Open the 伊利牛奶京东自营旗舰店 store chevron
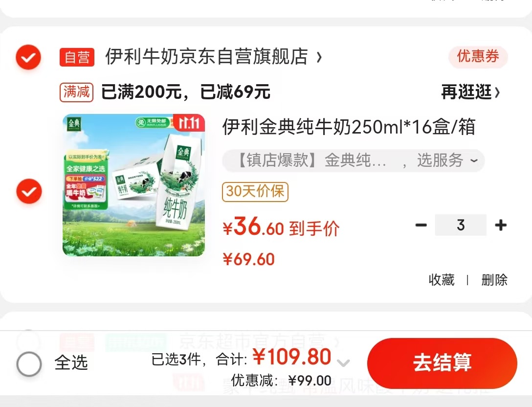The width and height of the screenshot is (532, 407). (x=319, y=57)
